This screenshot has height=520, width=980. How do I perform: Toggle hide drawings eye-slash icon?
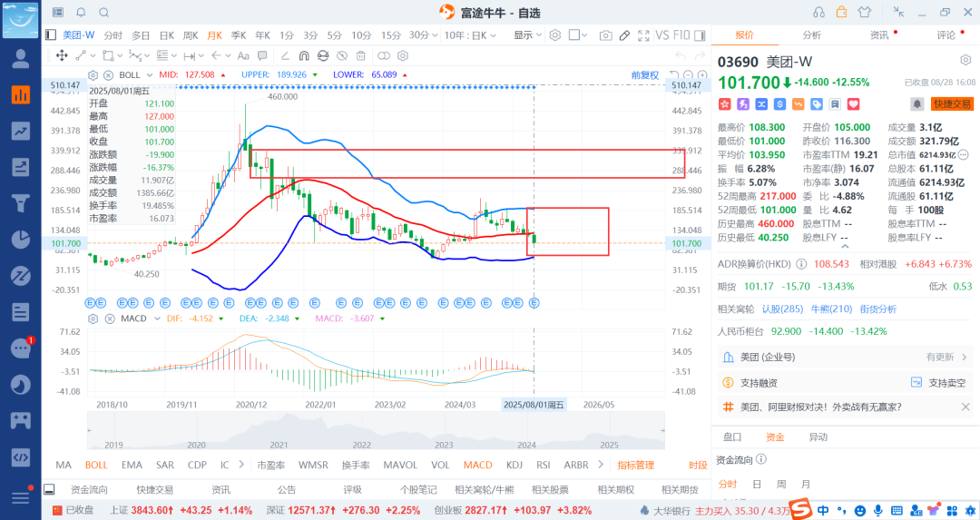pos(341,55)
